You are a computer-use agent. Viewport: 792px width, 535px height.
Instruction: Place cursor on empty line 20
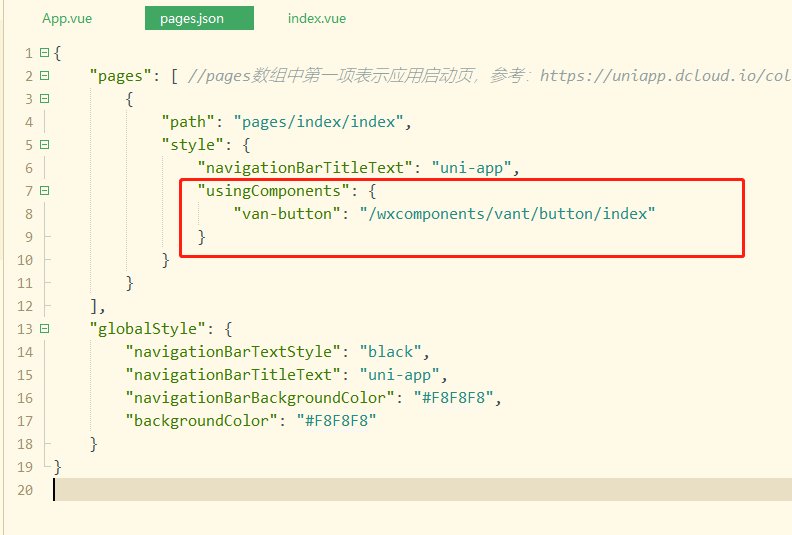click(422, 490)
